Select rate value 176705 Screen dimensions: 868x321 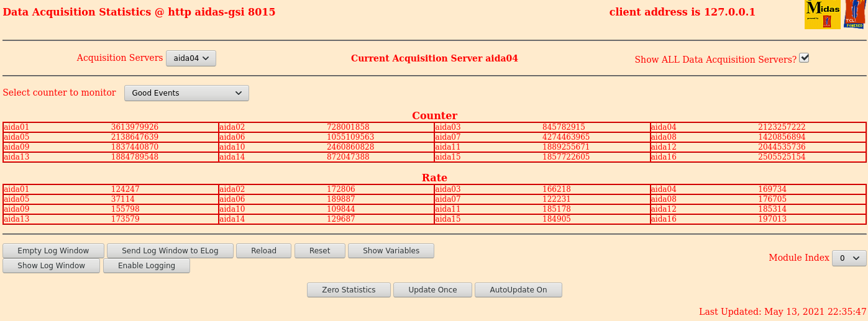pos(772,199)
